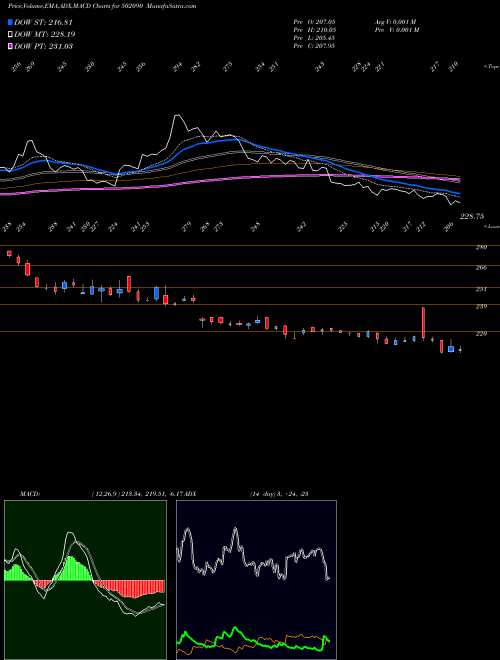This screenshot has height=660, width=500.
Task: Click the last blue candlestick on the right
Action: click(x=460, y=349)
